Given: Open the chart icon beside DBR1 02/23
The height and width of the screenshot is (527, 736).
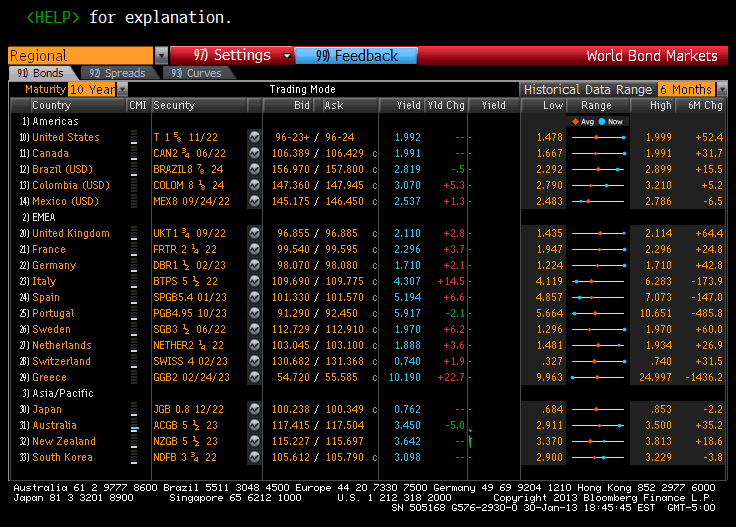Looking at the screenshot, I should pos(254,265).
